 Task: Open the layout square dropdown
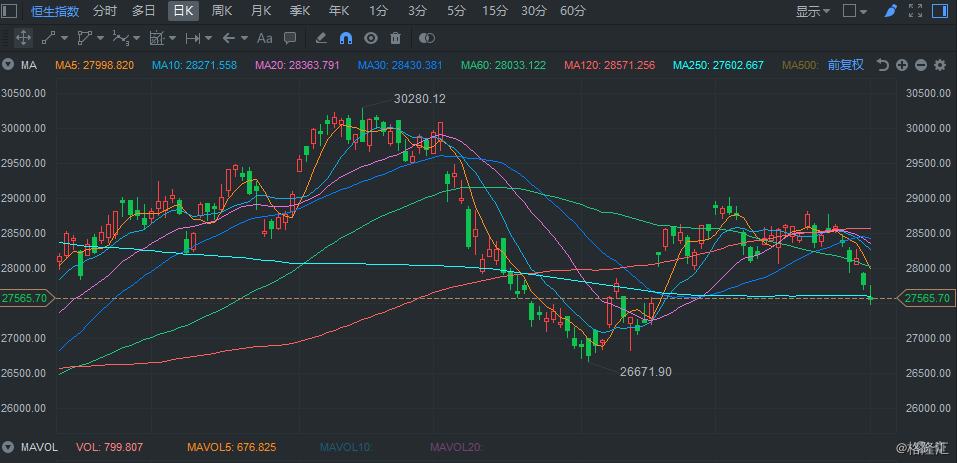click(855, 11)
